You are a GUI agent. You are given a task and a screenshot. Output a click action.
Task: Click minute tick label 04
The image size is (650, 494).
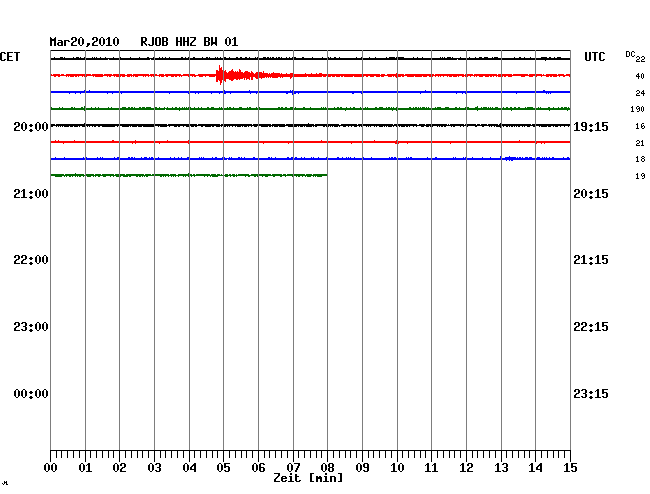click(x=189, y=468)
